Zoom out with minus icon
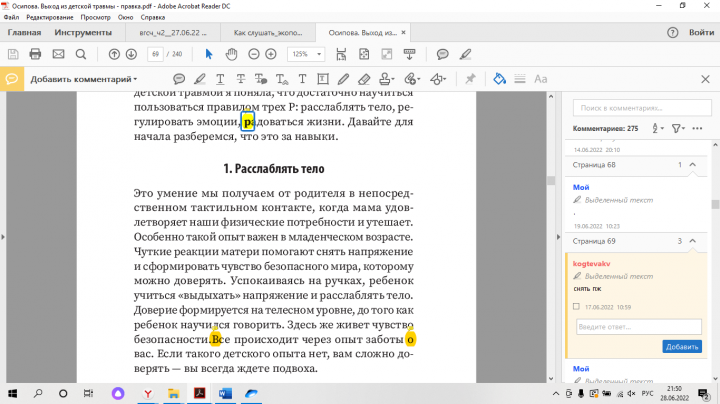Screen dimensions: 720x404 [x=253, y=54]
